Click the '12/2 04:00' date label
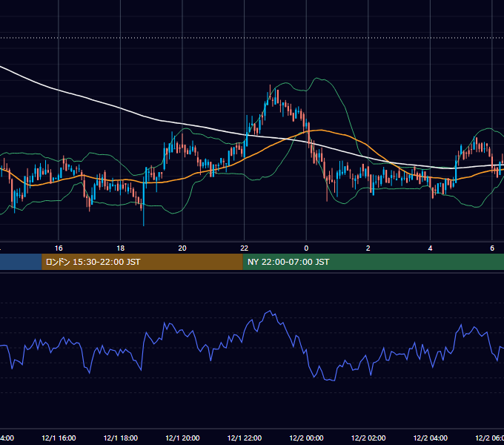The height and width of the screenshot is (445, 504). coord(431,438)
